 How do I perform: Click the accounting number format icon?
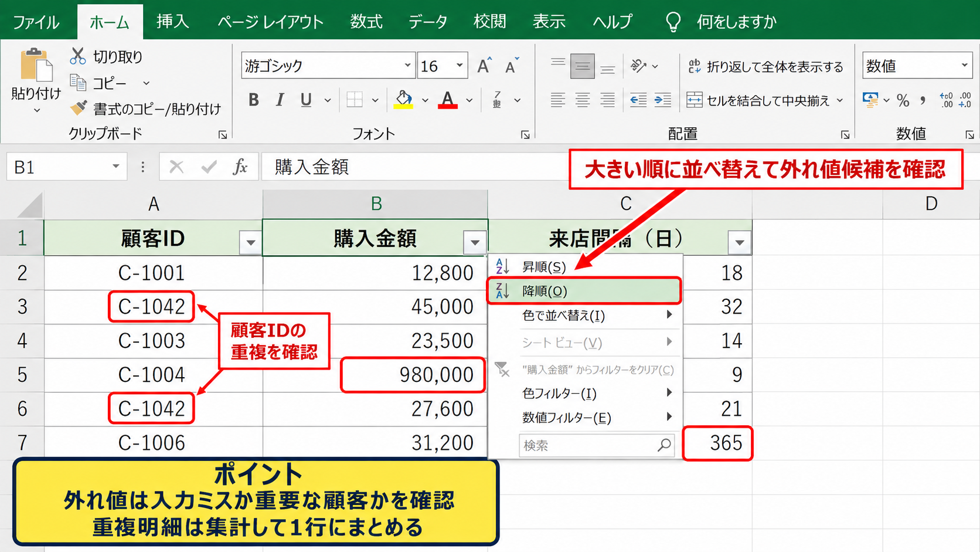870,100
